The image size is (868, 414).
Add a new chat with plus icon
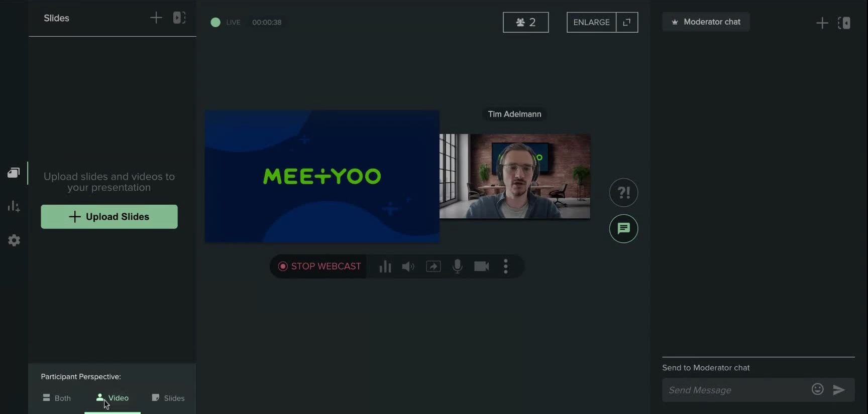pos(822,23)
